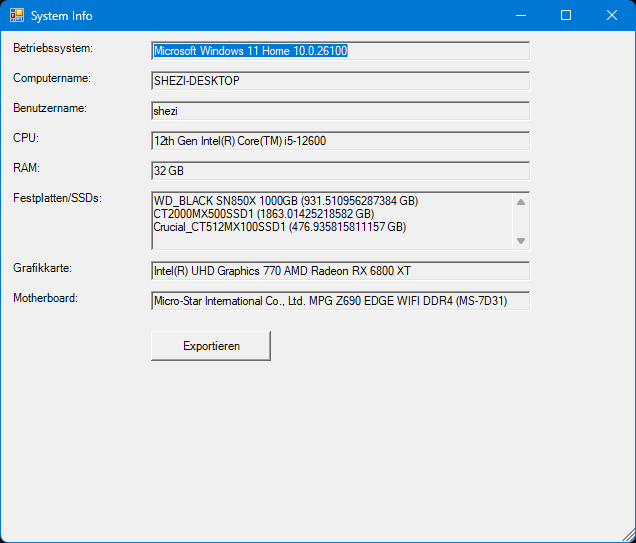The image size is (636, 543).
Task: Click the Motherboard field showing MPG Z690 EDGE
Action: tap(340, 301)
